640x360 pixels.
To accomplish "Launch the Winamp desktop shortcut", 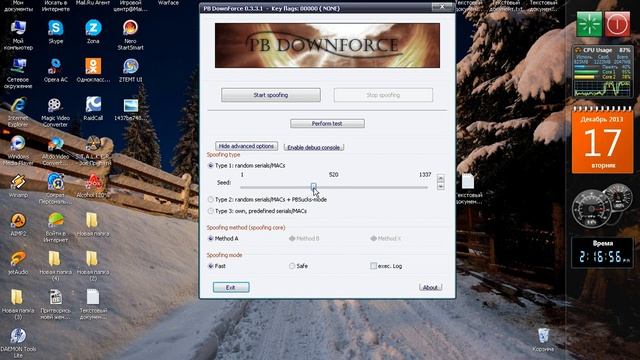I will pyautogui.click(x=18, y=185).
